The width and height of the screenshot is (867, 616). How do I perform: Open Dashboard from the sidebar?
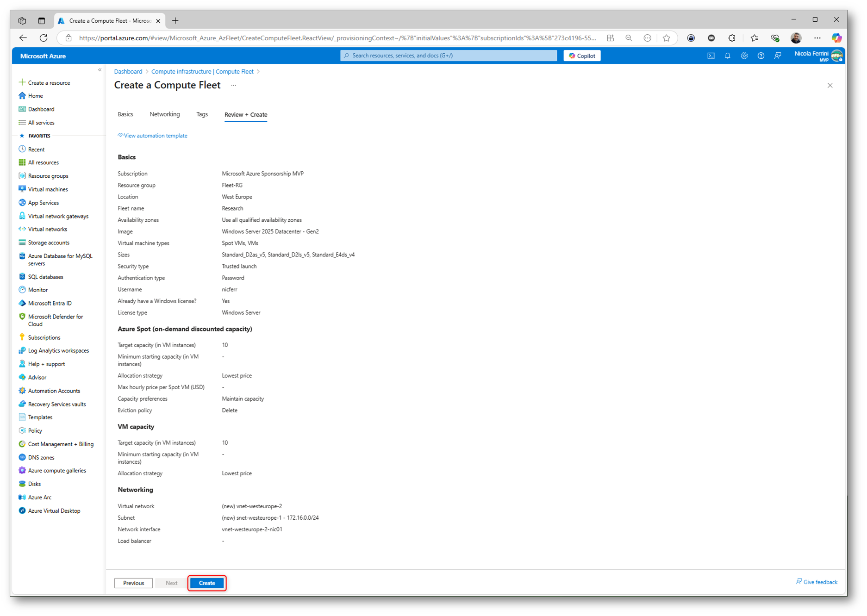pos(41,109)
